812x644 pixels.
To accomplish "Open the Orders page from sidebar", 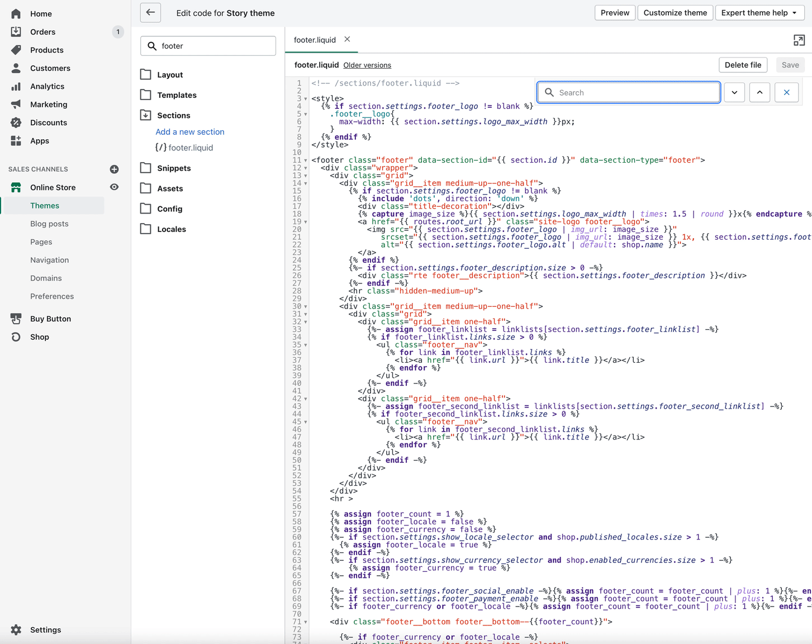I will pos(42,32).
